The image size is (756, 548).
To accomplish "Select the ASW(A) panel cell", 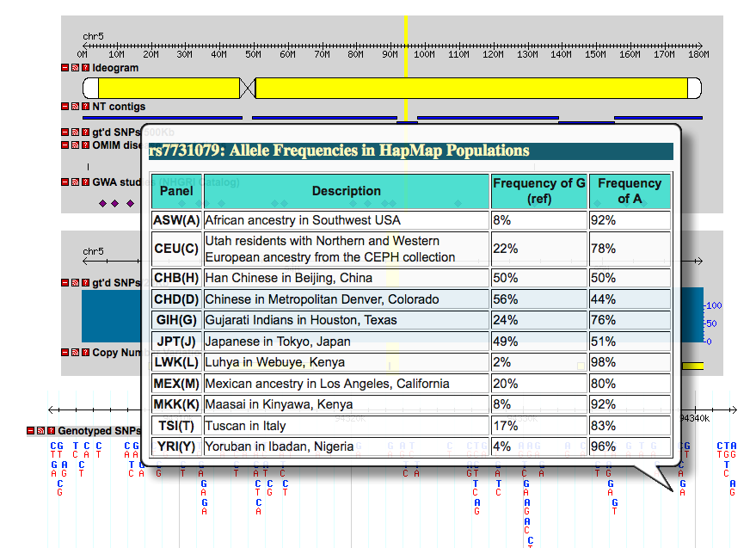I will [x=176, y=220].
